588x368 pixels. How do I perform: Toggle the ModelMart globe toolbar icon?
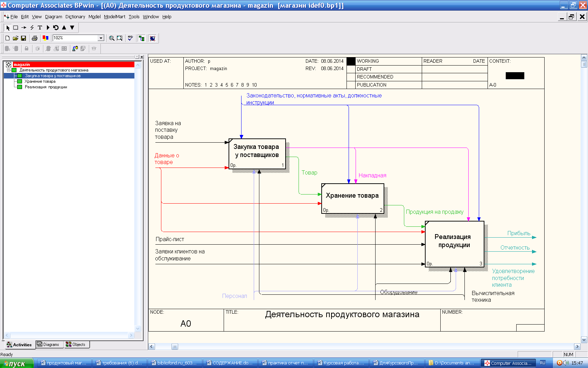(x=153, y=38)
